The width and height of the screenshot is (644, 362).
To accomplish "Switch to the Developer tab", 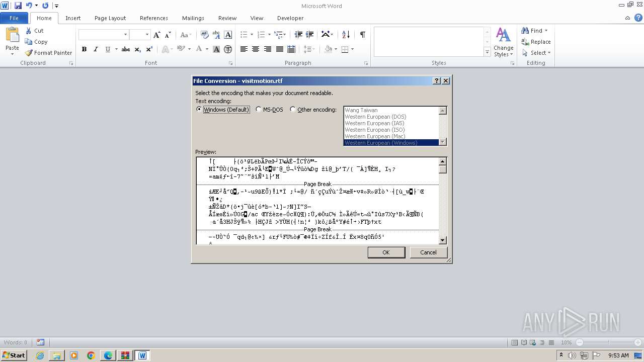I will pos(290,18).
